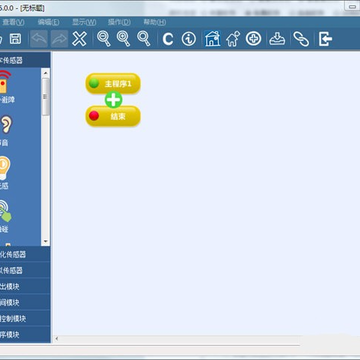Click the green plus between program blocks
Image resolution: width=360 pixels, height=360 pixels.
coord(114,100)
